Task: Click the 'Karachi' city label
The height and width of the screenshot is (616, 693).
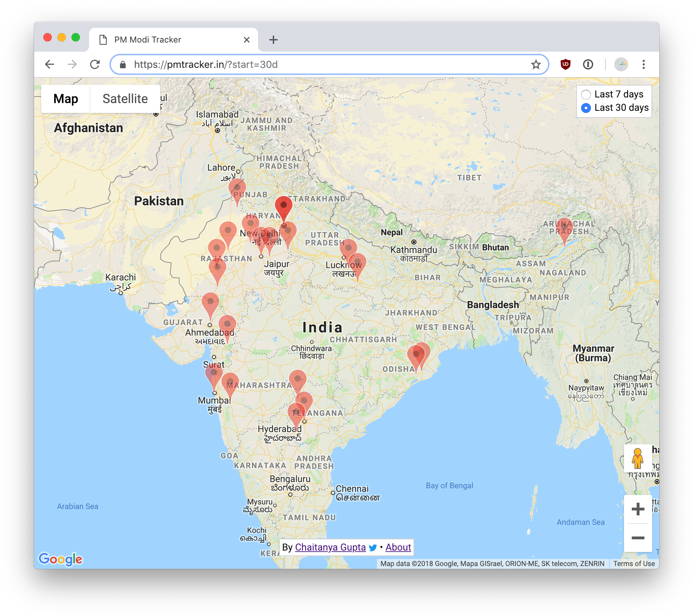Action: coord(120,277)
